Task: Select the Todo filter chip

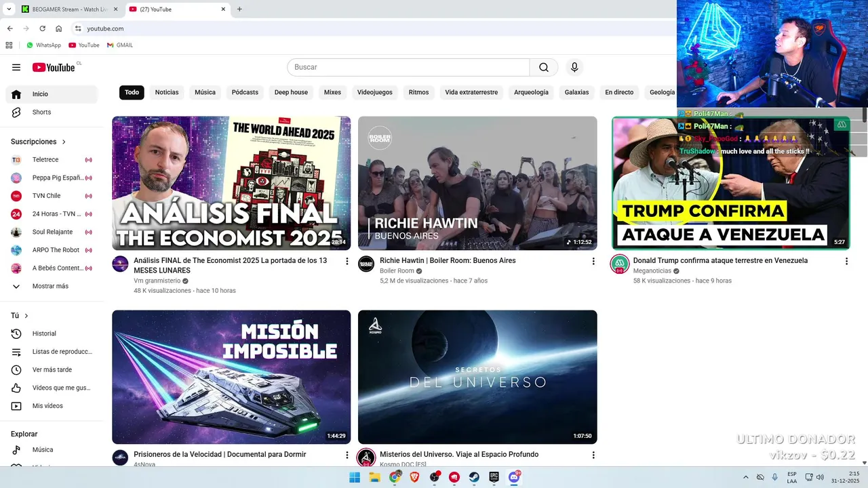Action: click(x=132, y=92)
